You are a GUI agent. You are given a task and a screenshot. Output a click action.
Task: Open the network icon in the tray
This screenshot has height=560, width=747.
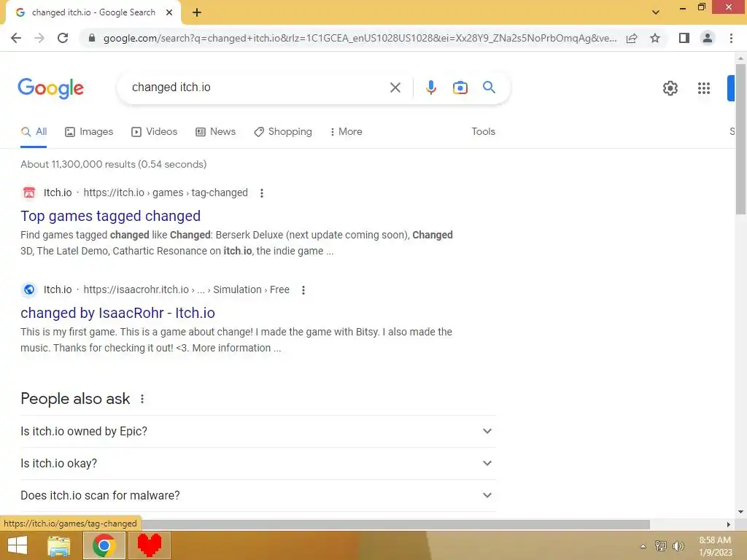click(x=661, y=545)
